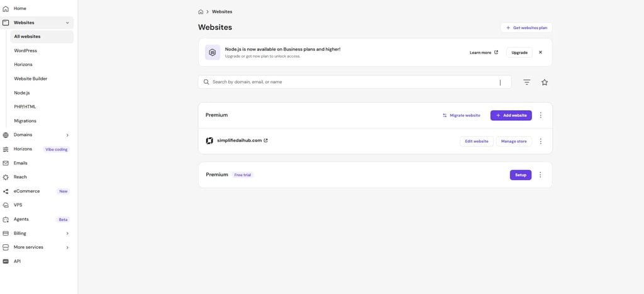Click the Migrate website link
The image size is (644, 294).
[x=461, y=115]
